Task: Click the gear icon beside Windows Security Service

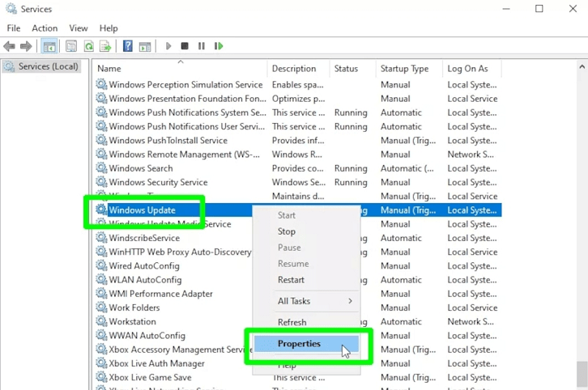Action: pyautogui.click(x=101, y=182)
